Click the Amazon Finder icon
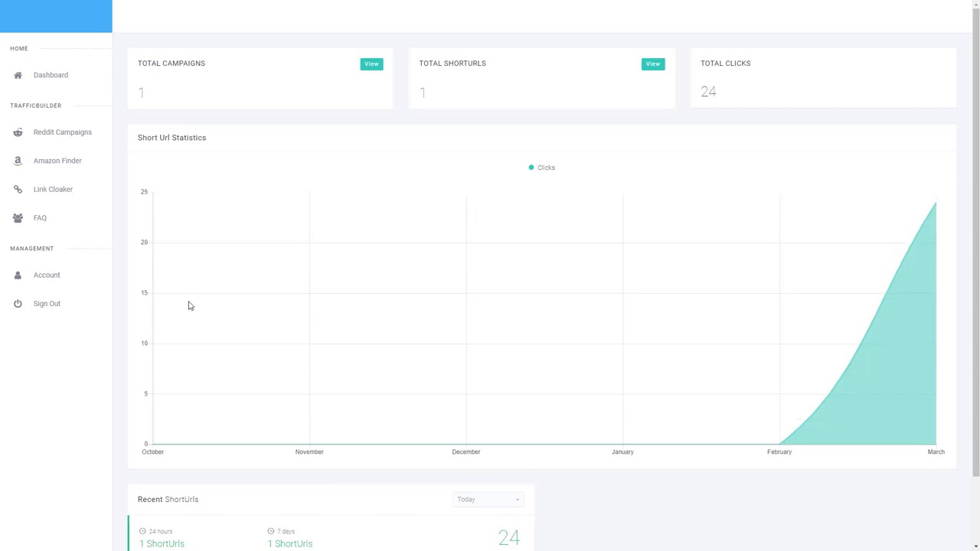 click(18, 161)
